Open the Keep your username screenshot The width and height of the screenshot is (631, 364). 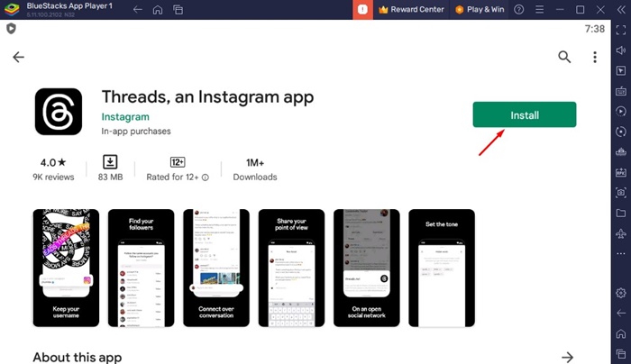[x=66, y=268]
